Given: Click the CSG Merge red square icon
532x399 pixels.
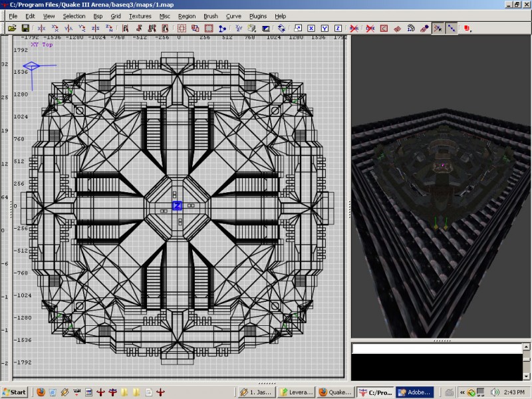Looking at the screenshot, I should pos(209,28).
